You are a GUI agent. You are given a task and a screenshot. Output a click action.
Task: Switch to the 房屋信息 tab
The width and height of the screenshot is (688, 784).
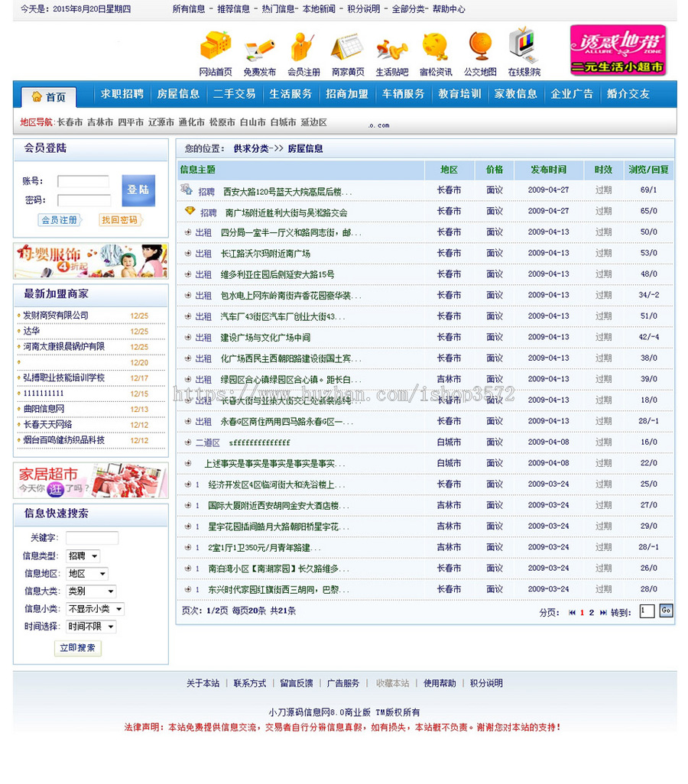click(178, 95)
